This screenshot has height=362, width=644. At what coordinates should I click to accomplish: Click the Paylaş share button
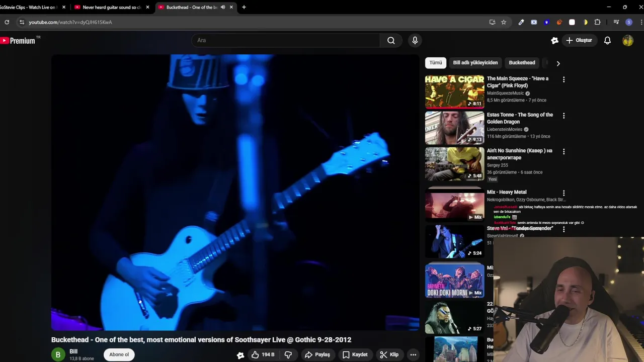317,354
